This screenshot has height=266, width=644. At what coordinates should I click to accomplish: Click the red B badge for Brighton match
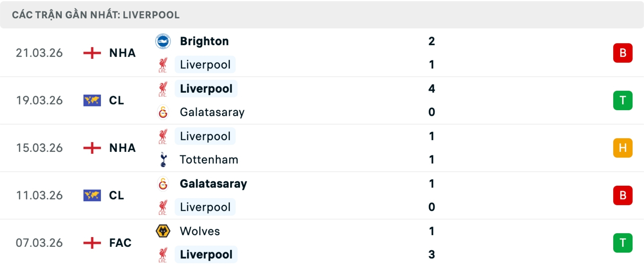(623, 53)
